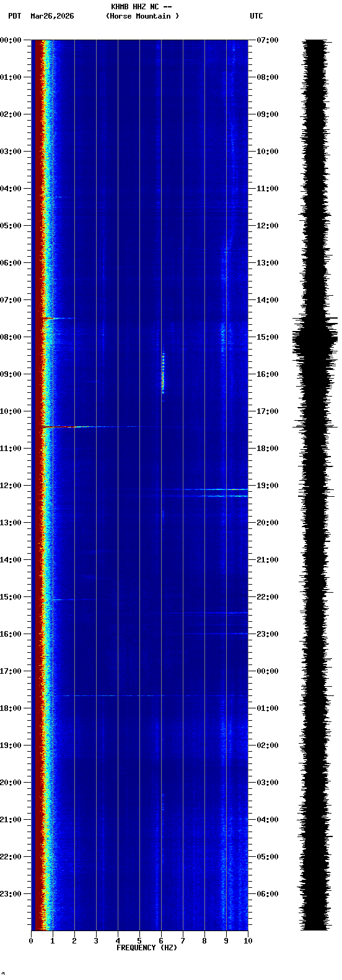
Task: Click the PDT '21:00' time label
Action: coord(11,820)
